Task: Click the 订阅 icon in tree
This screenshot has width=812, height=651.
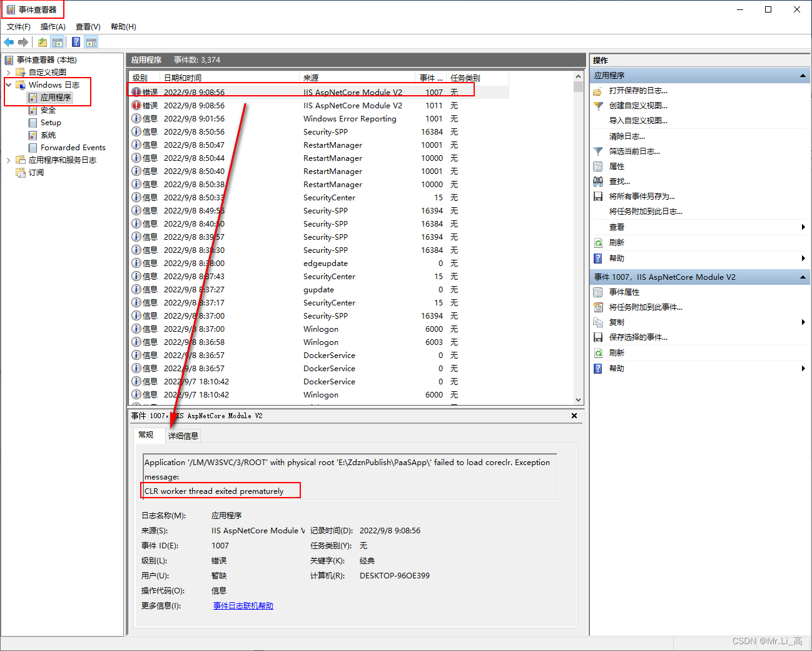Action: coord(21,173)
